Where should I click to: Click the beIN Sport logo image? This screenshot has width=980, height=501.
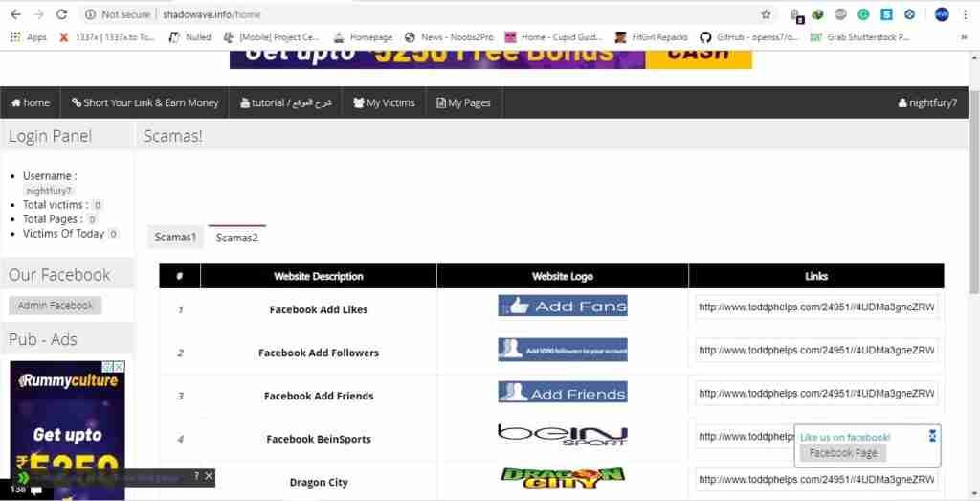pos(563,435)
